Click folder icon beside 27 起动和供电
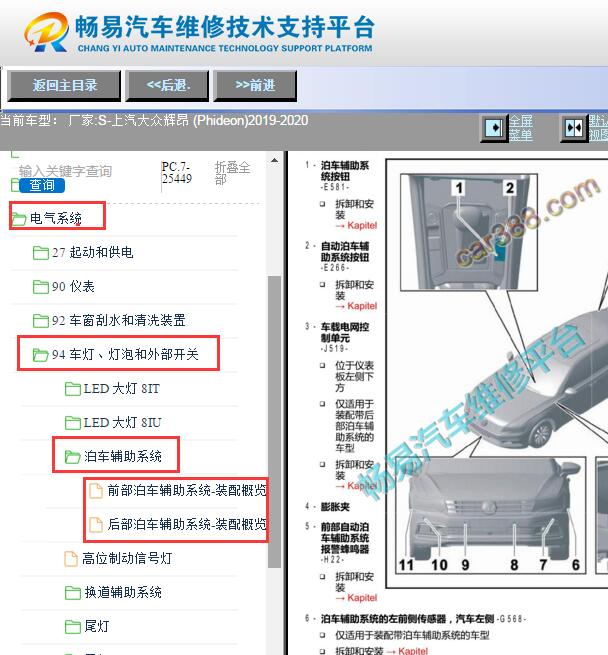 41,253
